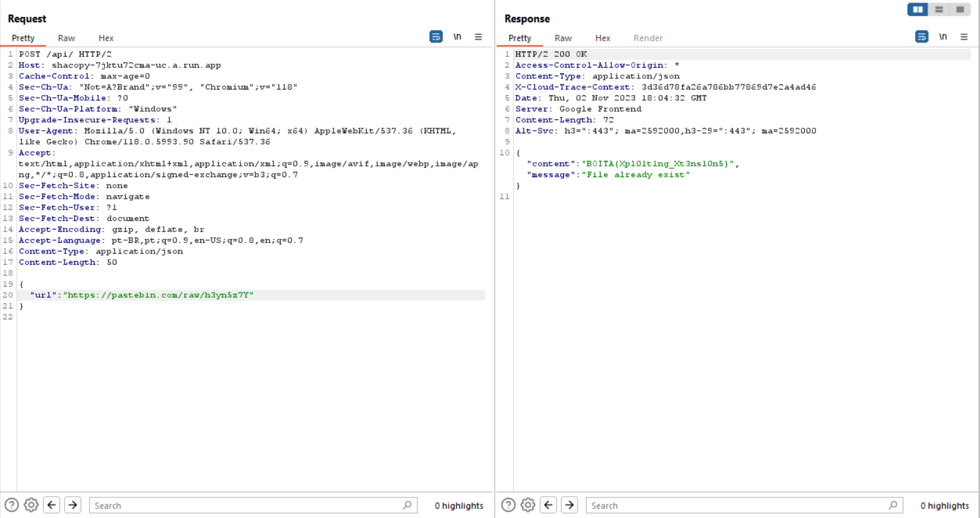Select side-by-side split layout icon
Screen dimensions: 980x518
pyautogui.click(x=917, y=9)
